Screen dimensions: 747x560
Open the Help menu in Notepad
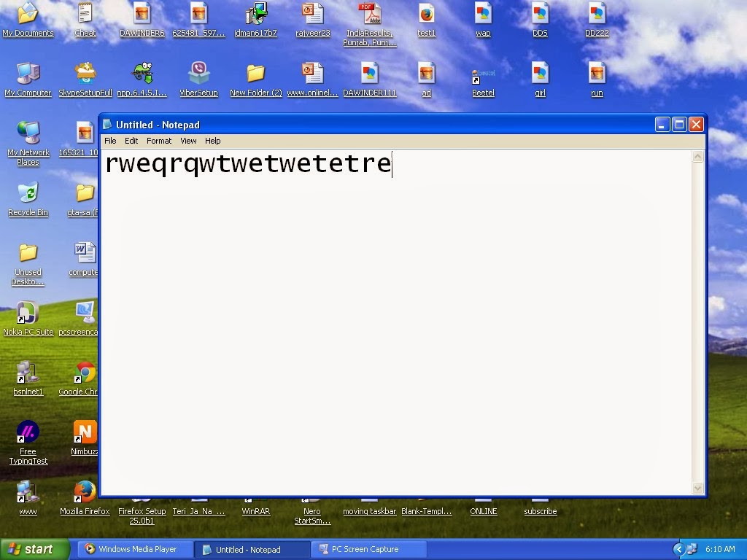(212, 141)
